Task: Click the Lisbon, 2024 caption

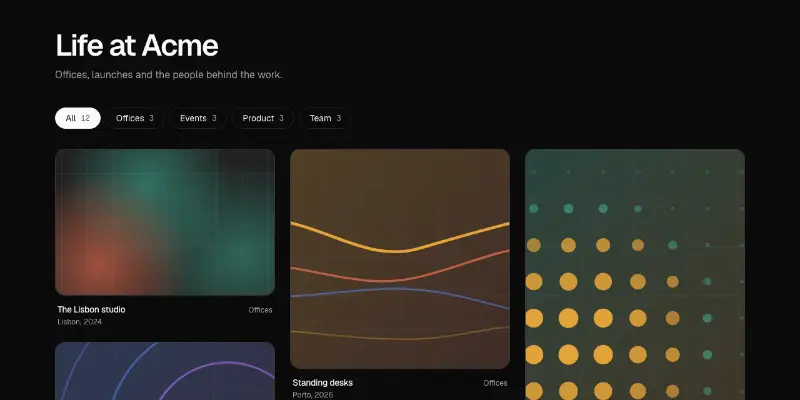Action: 80,322
